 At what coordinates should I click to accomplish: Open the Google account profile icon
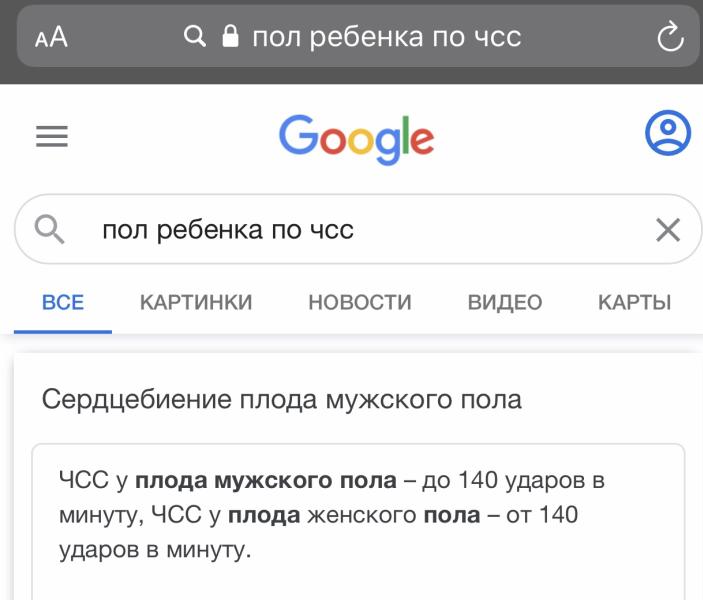click(x=667, y=133)
